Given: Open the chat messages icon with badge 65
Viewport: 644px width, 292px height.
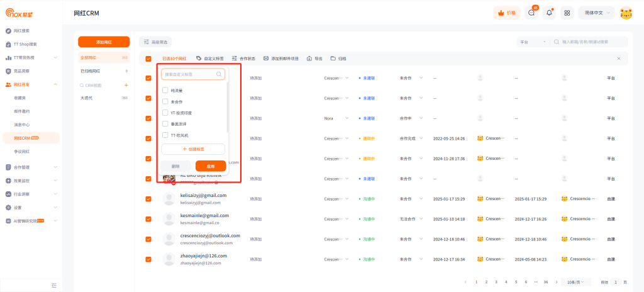Looking at the screenshot, I should [532, 13].
